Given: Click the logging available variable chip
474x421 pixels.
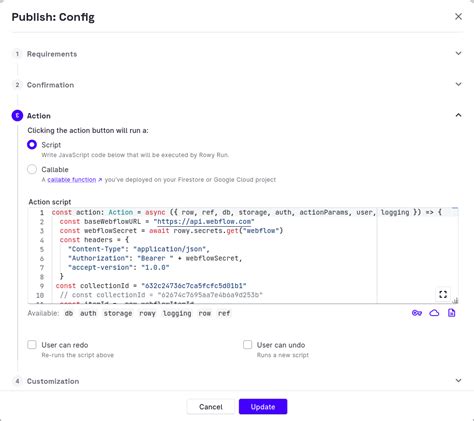Looking at the screenshot, I should tap(177, 313).
